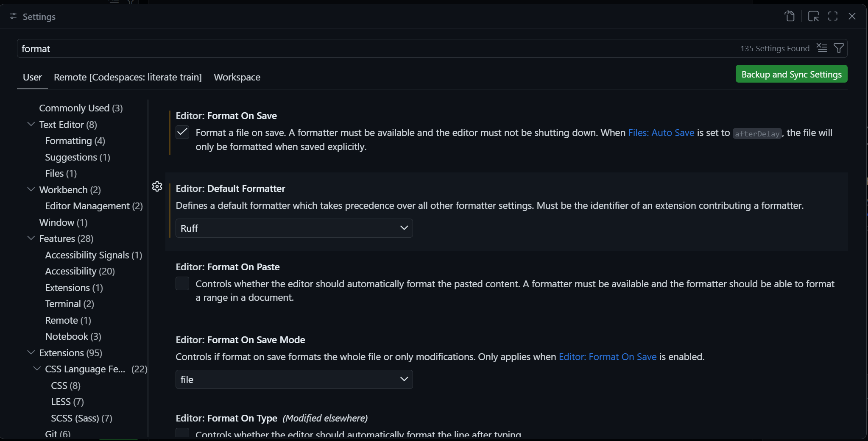Viewport: 868px width, 441px height.
Task: Collapse the Text Editor tree section
Action: point(31,124)
